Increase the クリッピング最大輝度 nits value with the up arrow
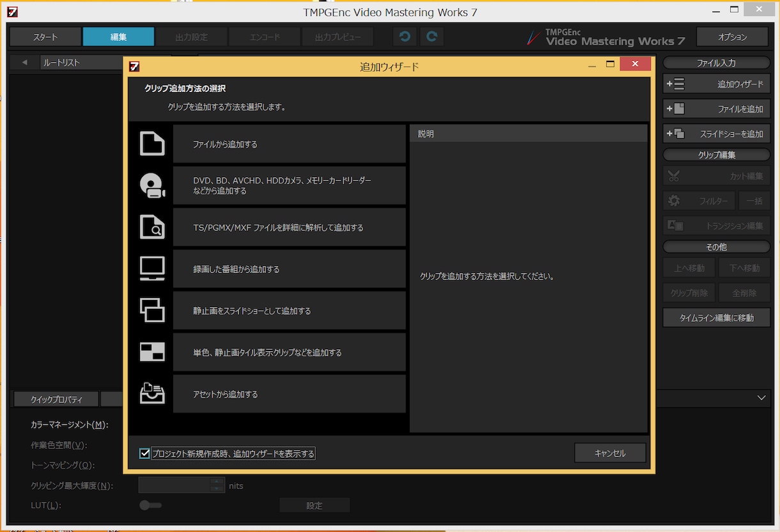Image resolution: width=780 pixels, height=532 pixels. 218,481
